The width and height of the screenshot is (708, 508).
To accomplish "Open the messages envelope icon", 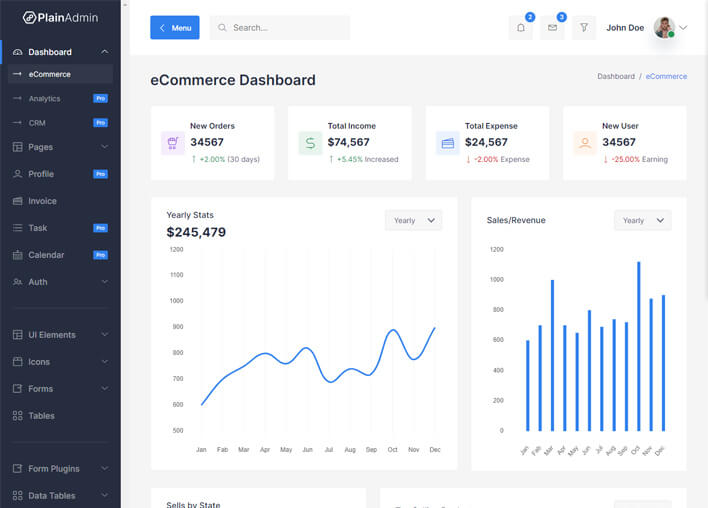I will [552, 28].
